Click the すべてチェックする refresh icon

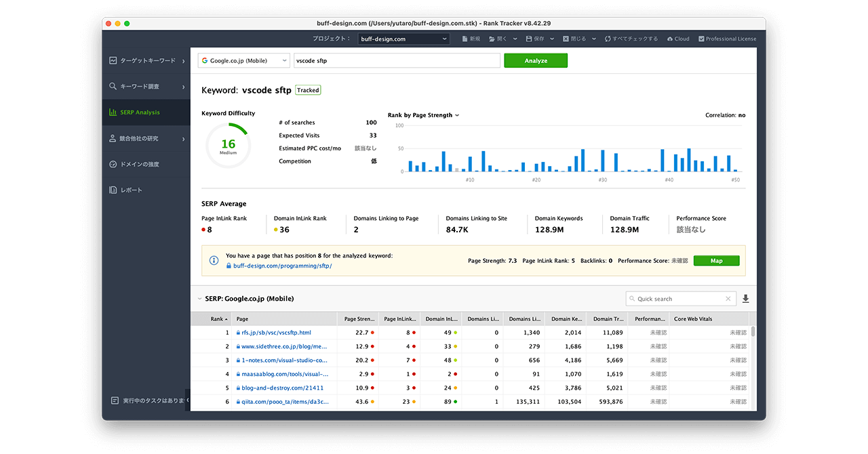(x=608, y=39)
